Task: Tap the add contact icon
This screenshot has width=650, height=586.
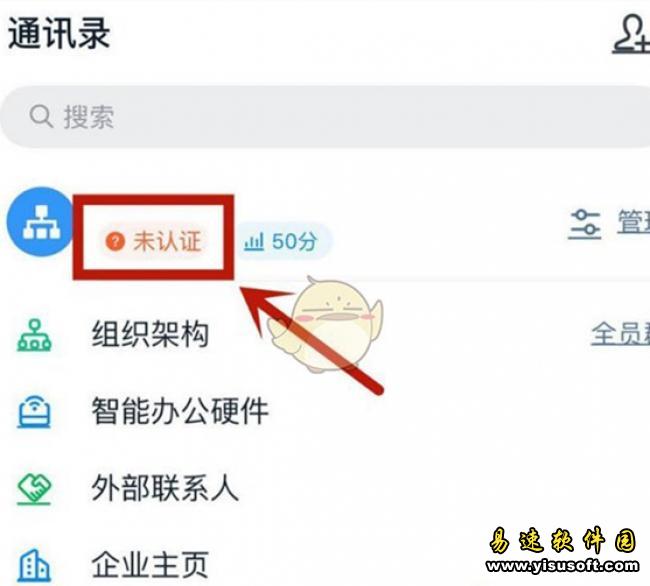Action: click(632, 34)
